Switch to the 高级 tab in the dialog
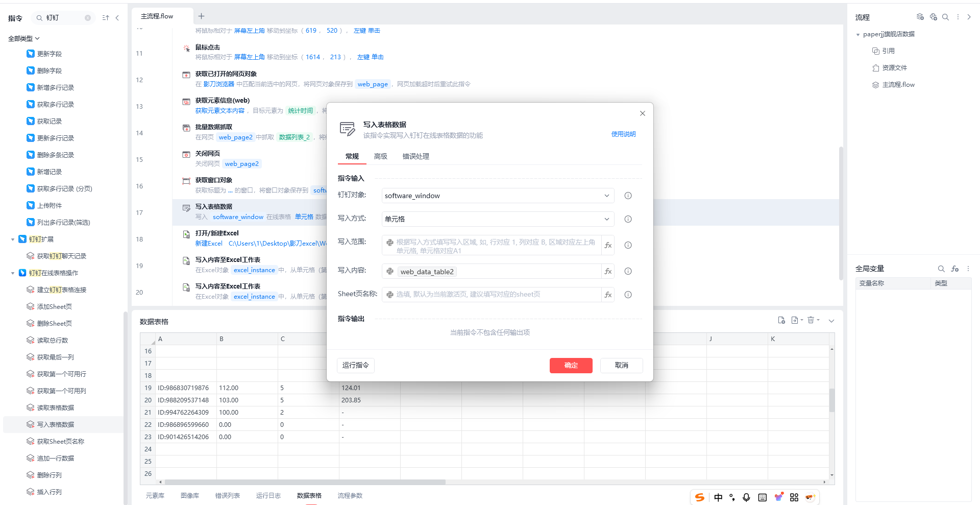This screenshot has width=980, height=505. pyautogui.click(x=381, y=156)
